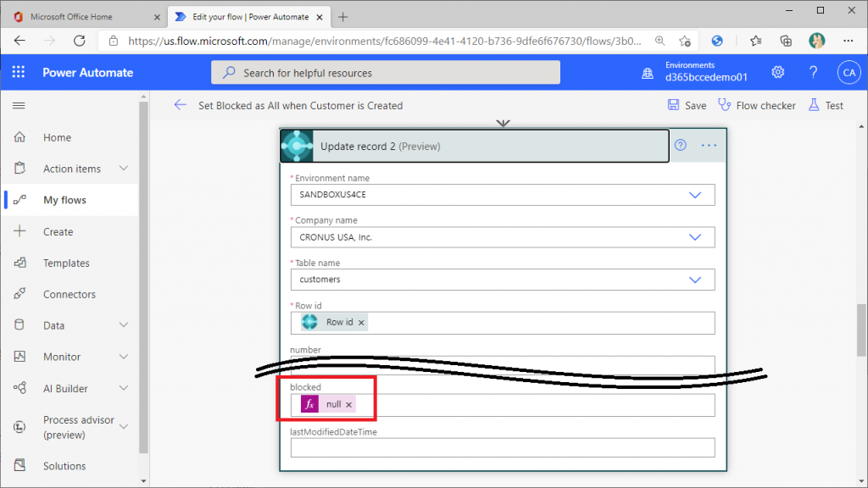Click the d365bccedemo01 environment name
The height and width of the screenshot is (488, 868).
coord(706,77)
